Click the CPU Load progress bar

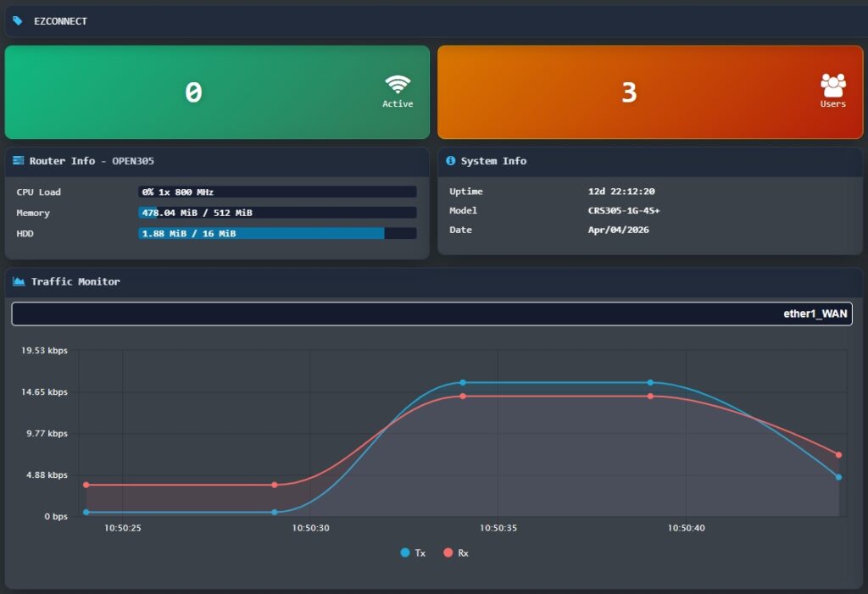point(277,192)
